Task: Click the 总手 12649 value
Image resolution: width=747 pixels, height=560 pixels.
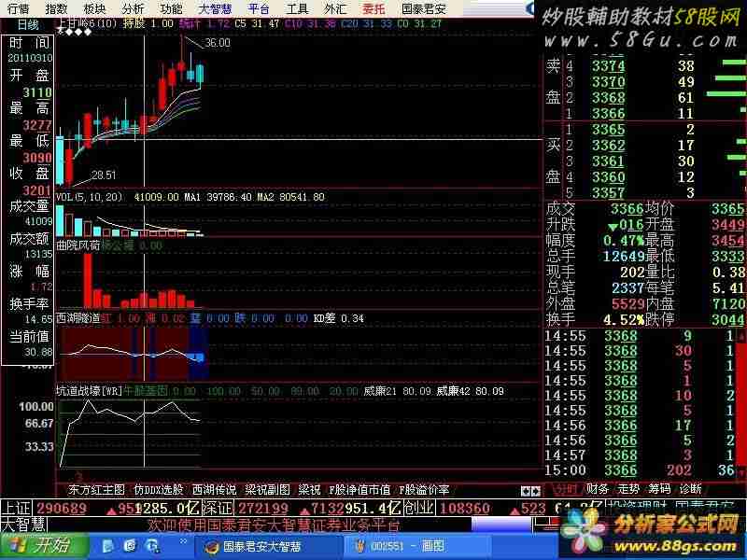Action: [x=623, y=256]
